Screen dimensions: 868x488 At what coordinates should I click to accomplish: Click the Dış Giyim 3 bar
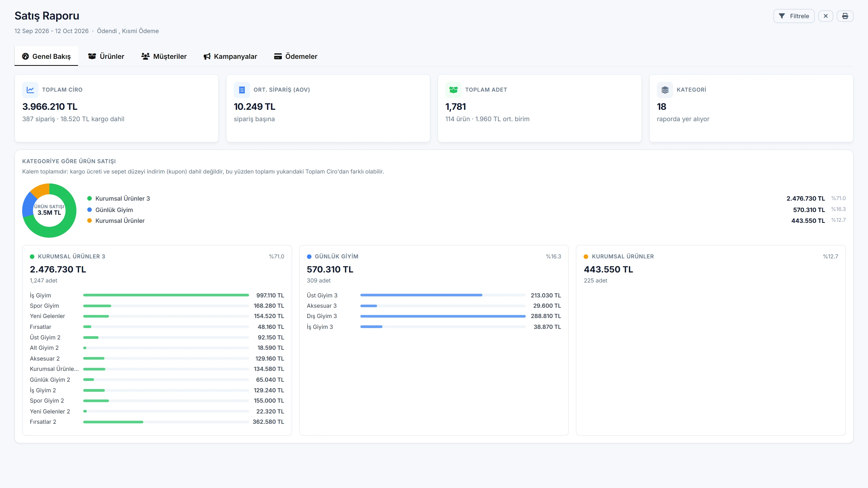443,316
